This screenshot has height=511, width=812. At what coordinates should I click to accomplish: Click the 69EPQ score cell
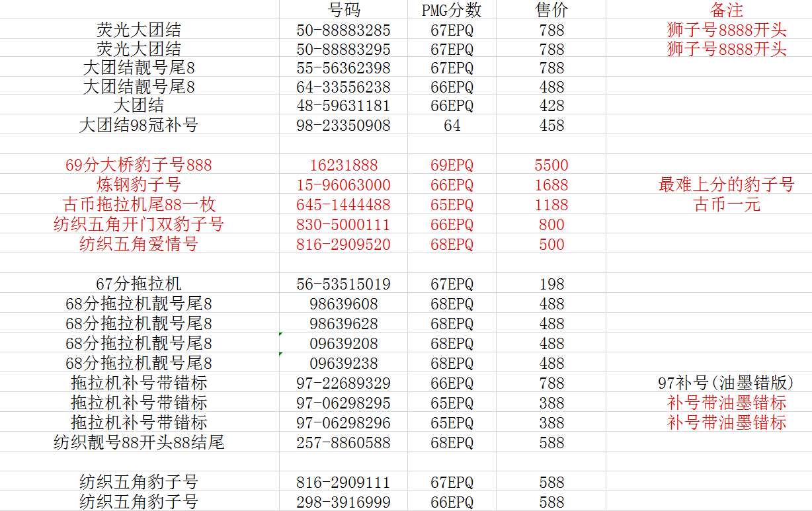tap(452, 165)
